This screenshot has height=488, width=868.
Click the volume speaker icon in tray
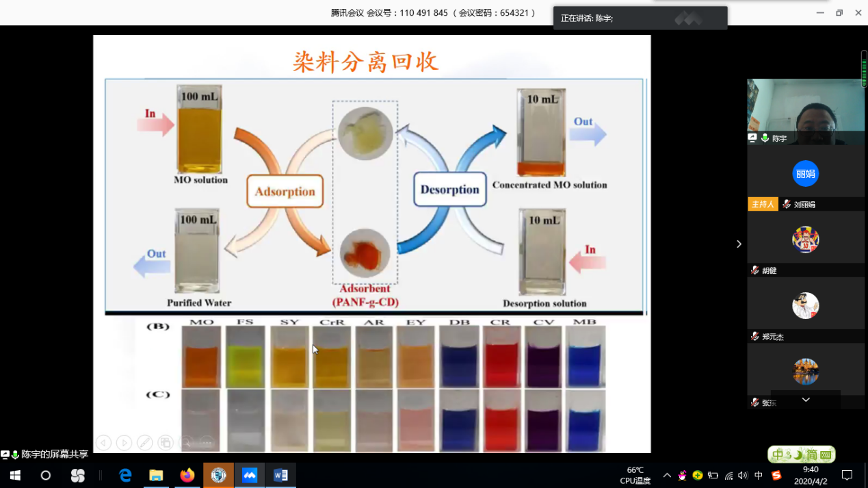743,475
